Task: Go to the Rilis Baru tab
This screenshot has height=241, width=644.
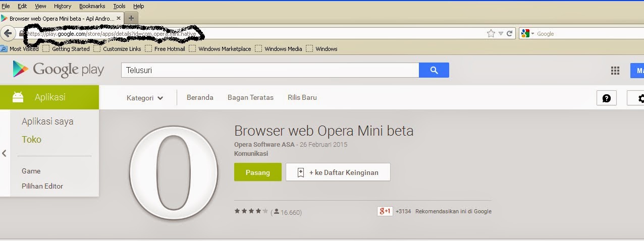Action: [x=302, y=97]
